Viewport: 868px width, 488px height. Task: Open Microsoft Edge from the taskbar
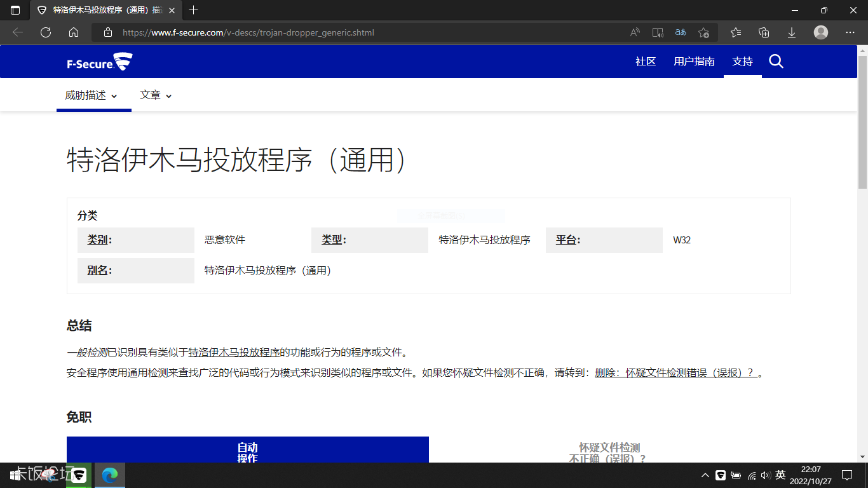110,475
